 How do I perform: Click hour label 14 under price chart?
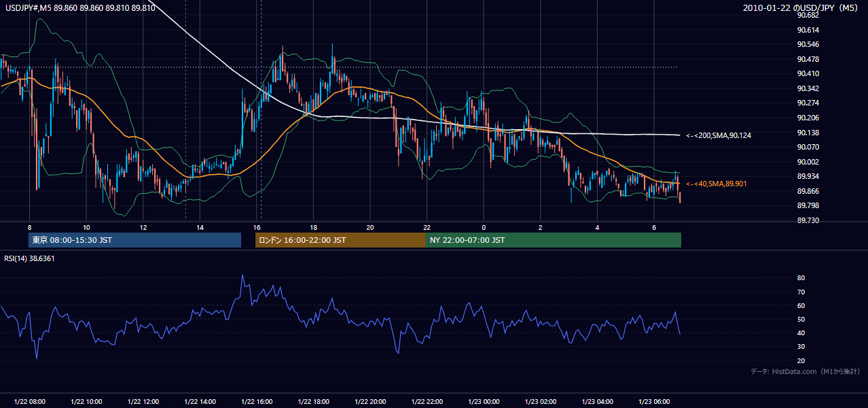[x=200, y=226]
